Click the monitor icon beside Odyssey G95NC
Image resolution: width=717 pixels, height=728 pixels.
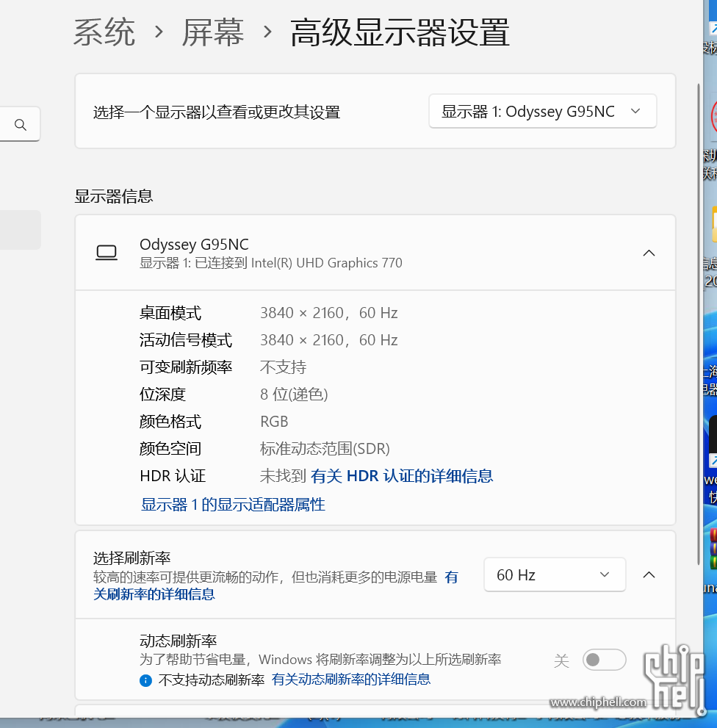(107, 253)
